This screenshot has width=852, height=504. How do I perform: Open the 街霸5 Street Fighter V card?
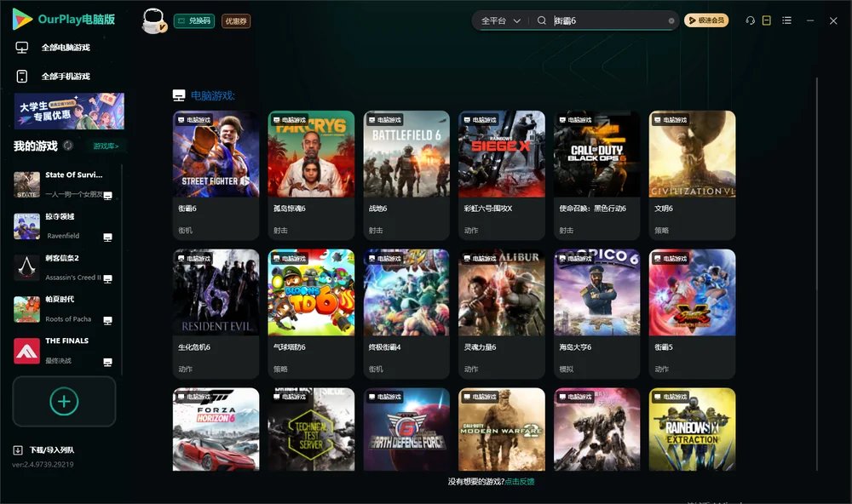[692, 314]
